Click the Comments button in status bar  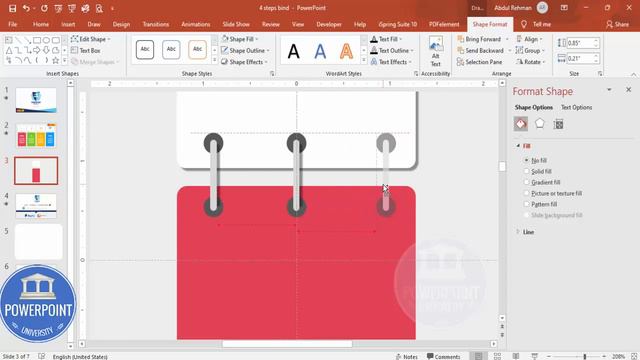coord(443,356)
